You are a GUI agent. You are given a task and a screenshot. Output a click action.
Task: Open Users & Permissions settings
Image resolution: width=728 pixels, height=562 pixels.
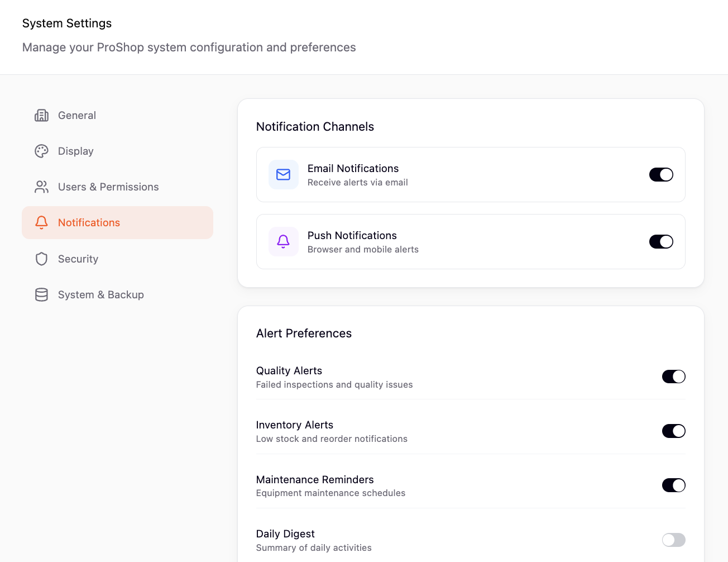click(x=108, y=187)
